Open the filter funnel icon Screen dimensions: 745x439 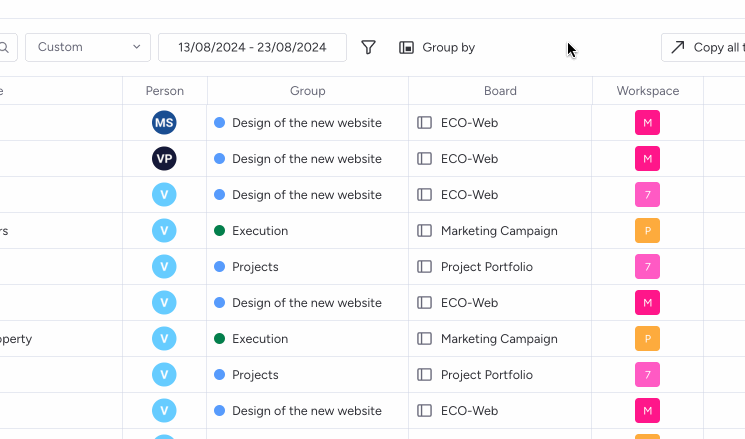[368, 48]
